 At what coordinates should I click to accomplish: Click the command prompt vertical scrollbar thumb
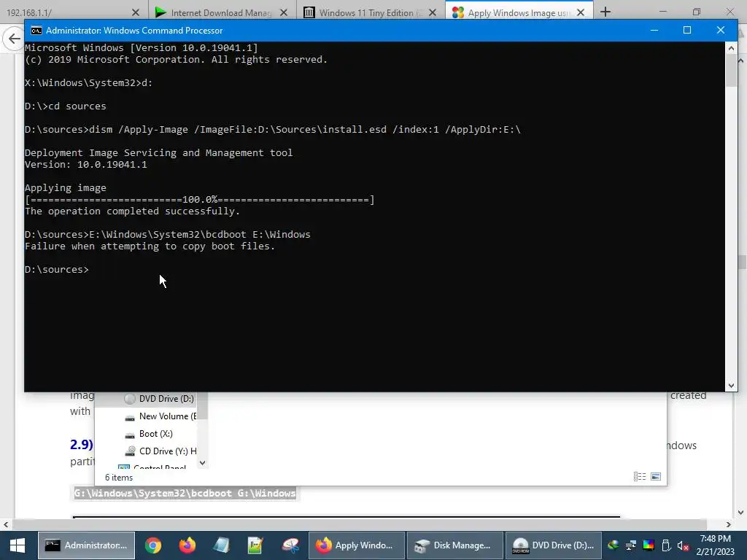(x=731, y=71)
